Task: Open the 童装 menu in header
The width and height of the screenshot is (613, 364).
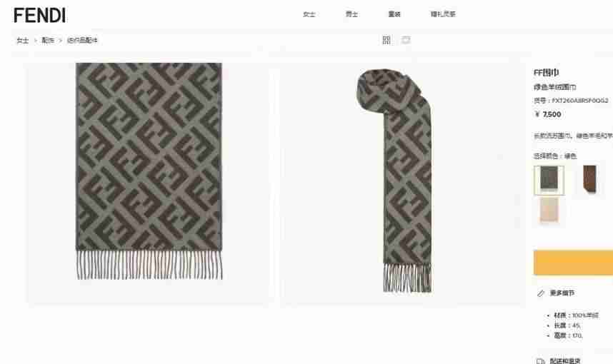Action: [394, 14]
